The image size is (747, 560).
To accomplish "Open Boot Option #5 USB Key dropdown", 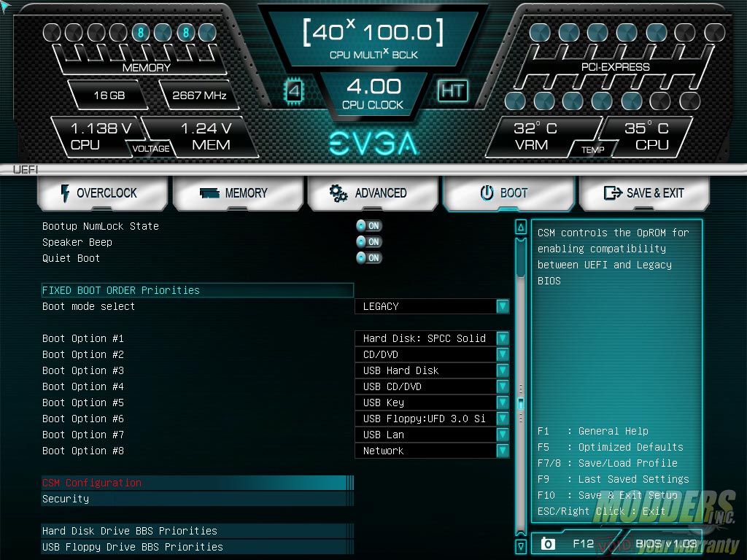I will (x=432, y=402).
